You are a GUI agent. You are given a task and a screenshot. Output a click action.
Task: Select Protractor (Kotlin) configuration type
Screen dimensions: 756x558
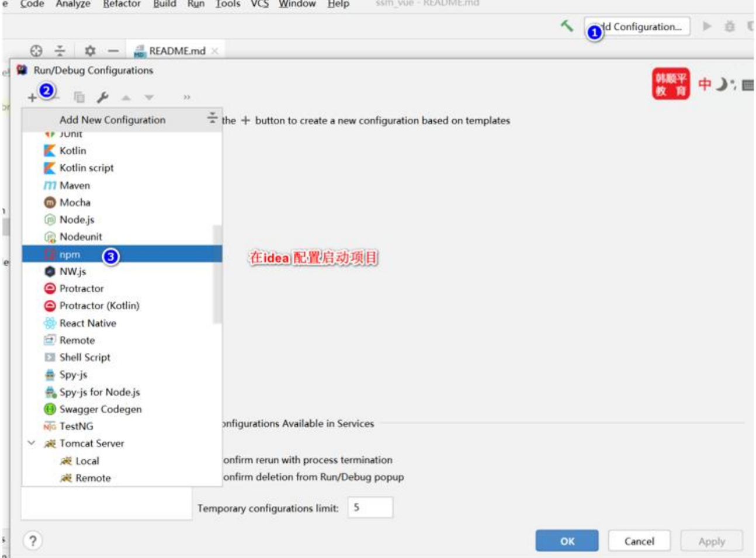pyautogui.click(x=122, y=306)
